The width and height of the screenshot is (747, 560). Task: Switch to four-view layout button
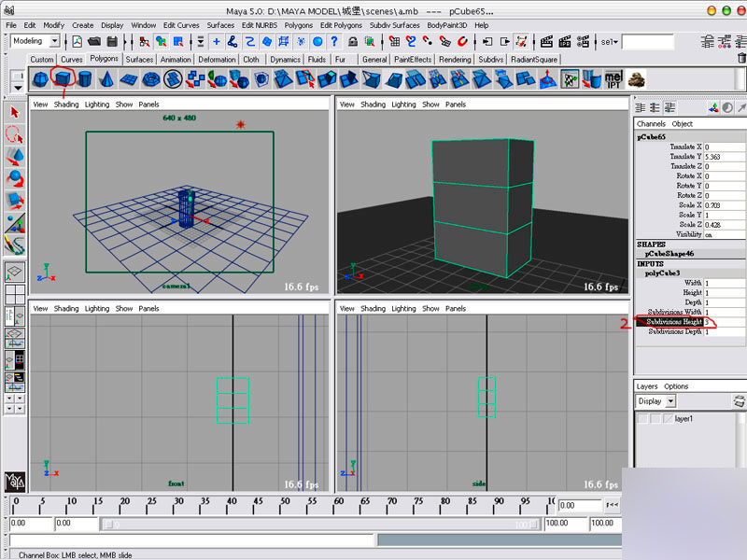pyautogui.click(x=15, y=295)
